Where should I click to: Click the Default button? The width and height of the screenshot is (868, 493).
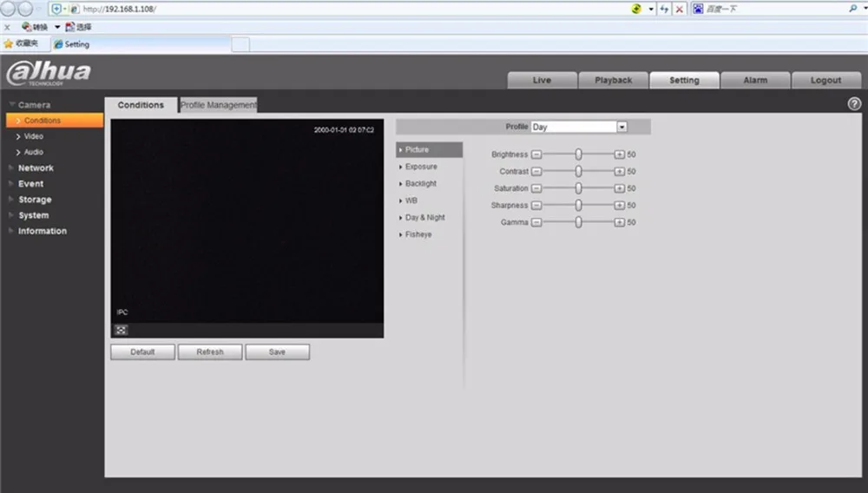[x=143, y=352]
